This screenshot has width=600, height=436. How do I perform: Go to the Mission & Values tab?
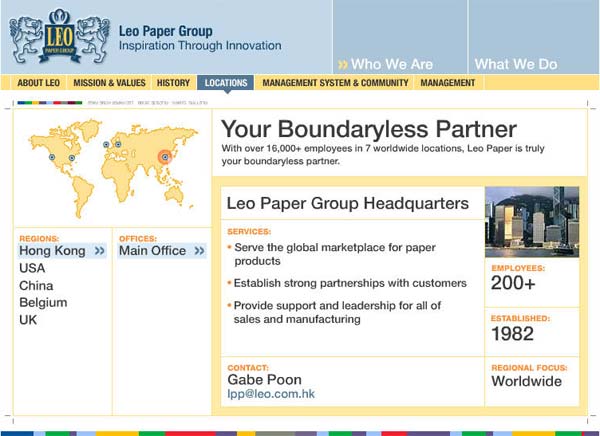109,83
